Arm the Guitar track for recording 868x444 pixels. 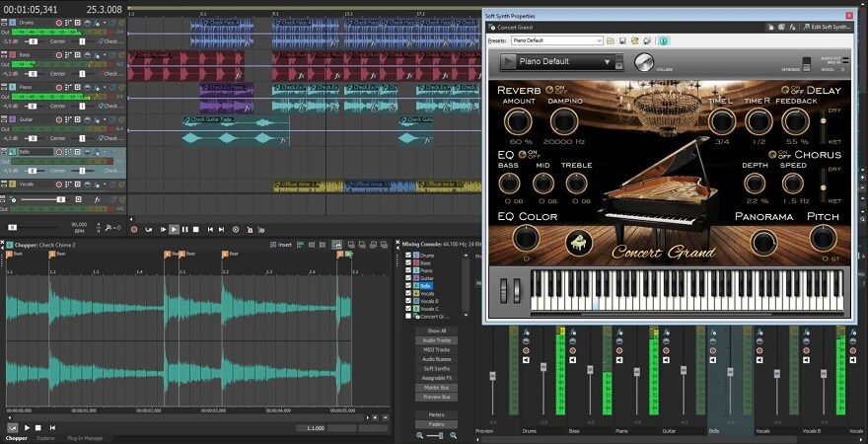(58, 119)
